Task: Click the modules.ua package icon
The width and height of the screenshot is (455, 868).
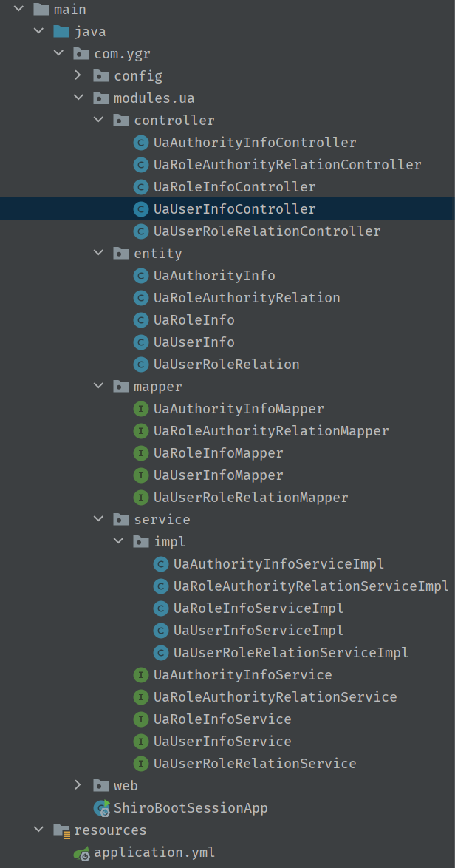Action: 101,98
